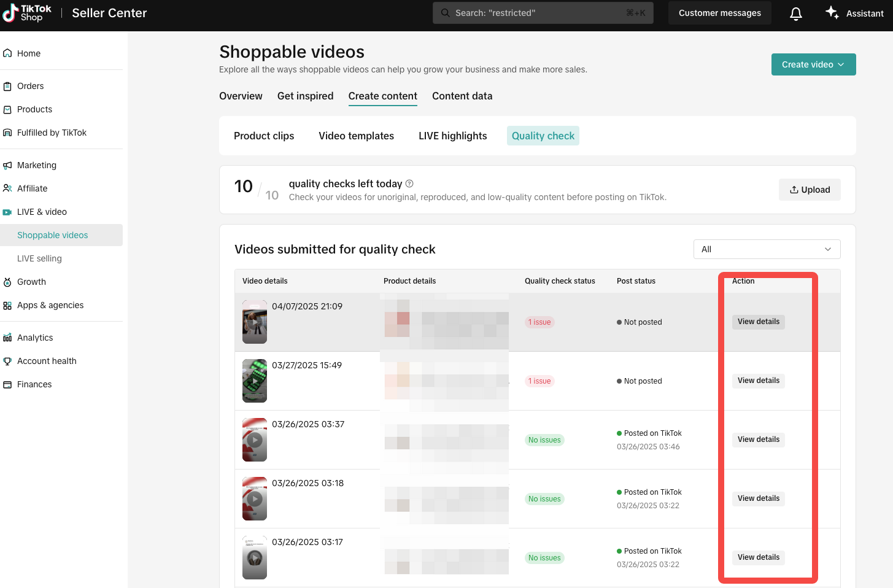This screenshot has height=588, width=893.
Task: Open the All filter dropdown
Action: pos(767,249)
